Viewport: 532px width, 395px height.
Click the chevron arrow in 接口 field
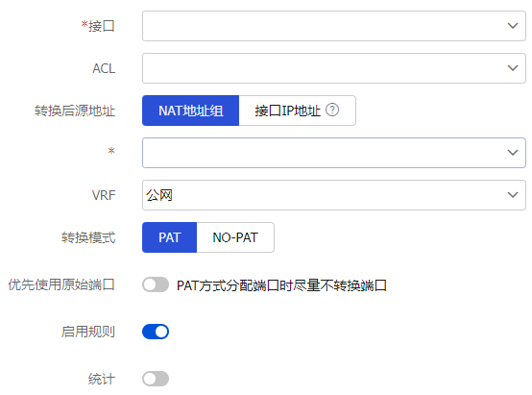tap(513, 26)
